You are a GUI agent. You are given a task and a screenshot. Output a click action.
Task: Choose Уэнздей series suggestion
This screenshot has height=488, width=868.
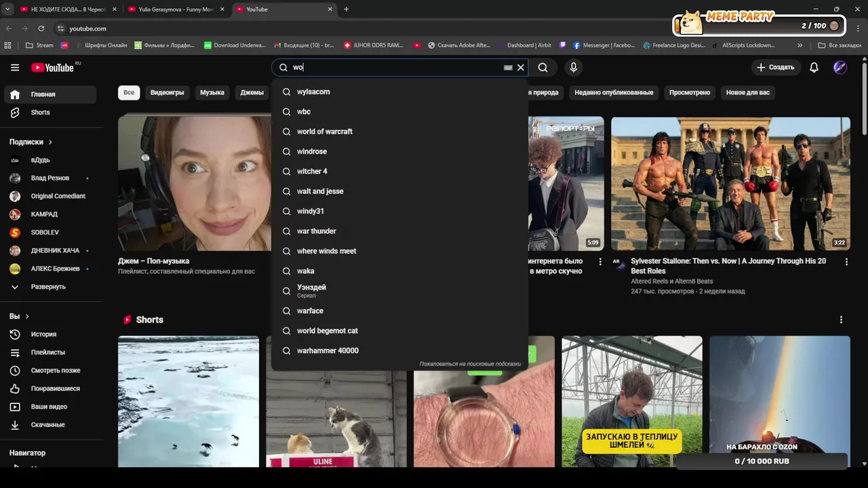pyautogui.click(x=399, y=291)
